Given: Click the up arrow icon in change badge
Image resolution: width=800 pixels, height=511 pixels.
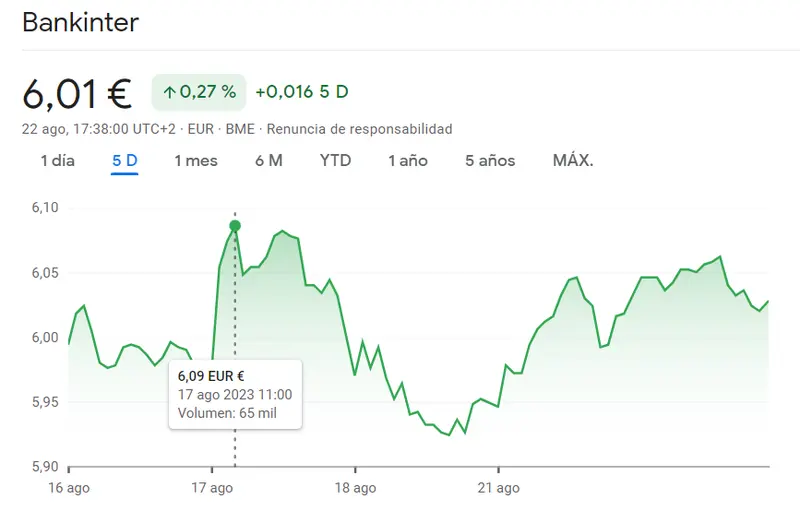Looking at the screenshot, I should (x=169, y=92).
